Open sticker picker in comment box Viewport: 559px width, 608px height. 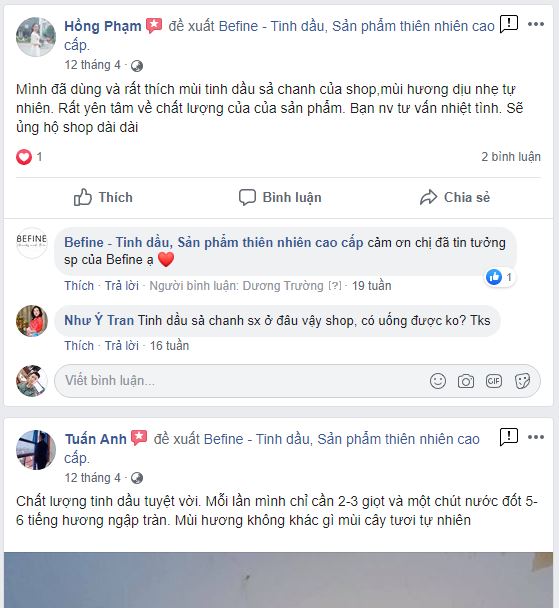click(522, 381)
